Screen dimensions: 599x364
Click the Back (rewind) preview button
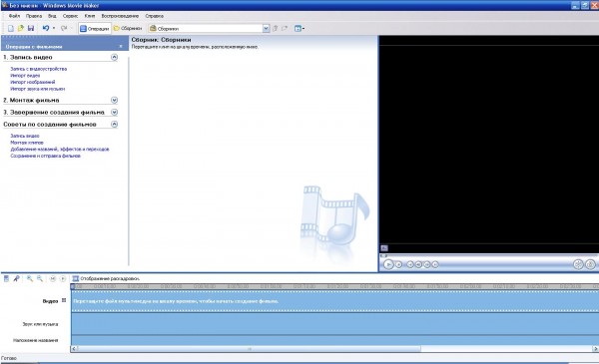coord(410,264)
